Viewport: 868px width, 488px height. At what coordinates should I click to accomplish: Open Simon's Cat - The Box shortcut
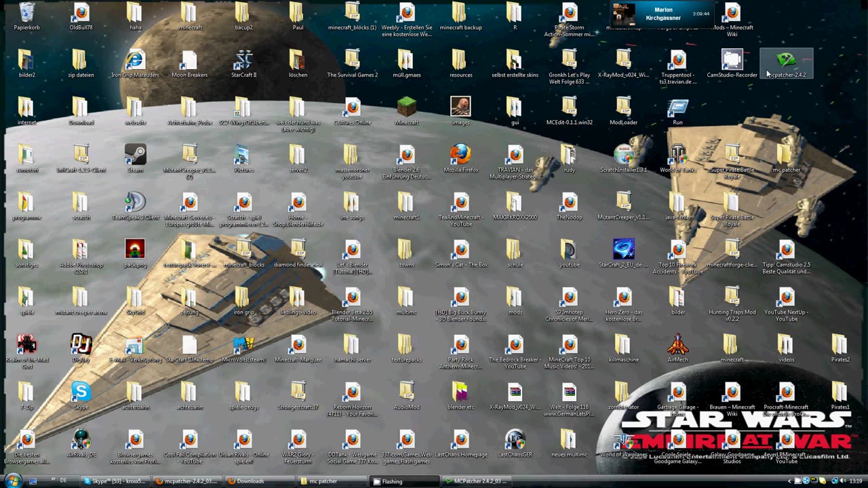point(460,254)
